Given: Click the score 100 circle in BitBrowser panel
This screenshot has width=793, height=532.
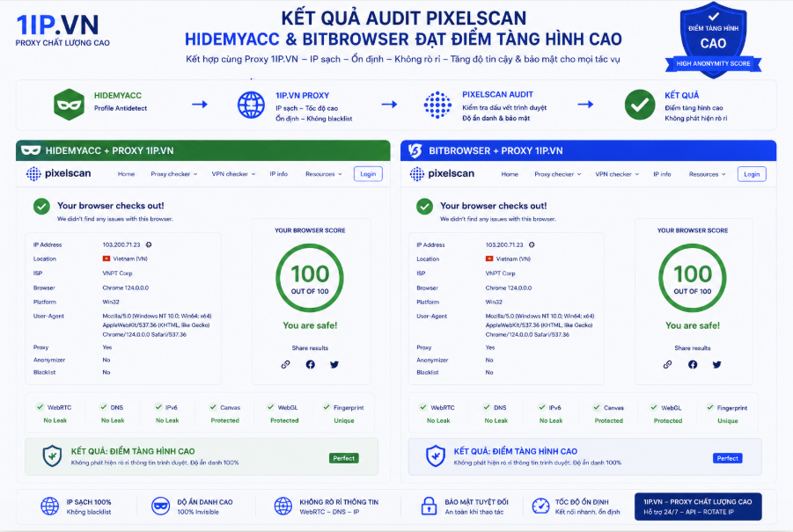Looking at the screenshot, I should pos(693,278).
